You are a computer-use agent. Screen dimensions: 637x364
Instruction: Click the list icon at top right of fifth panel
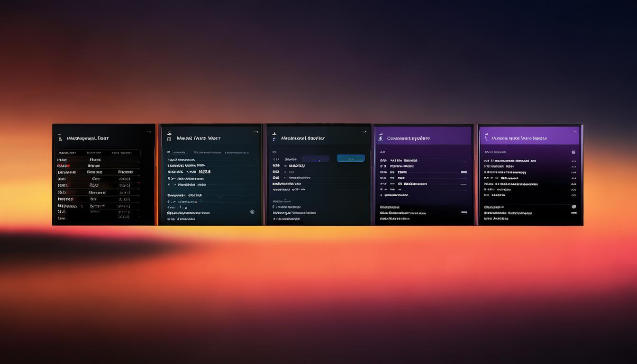point(573,152)
